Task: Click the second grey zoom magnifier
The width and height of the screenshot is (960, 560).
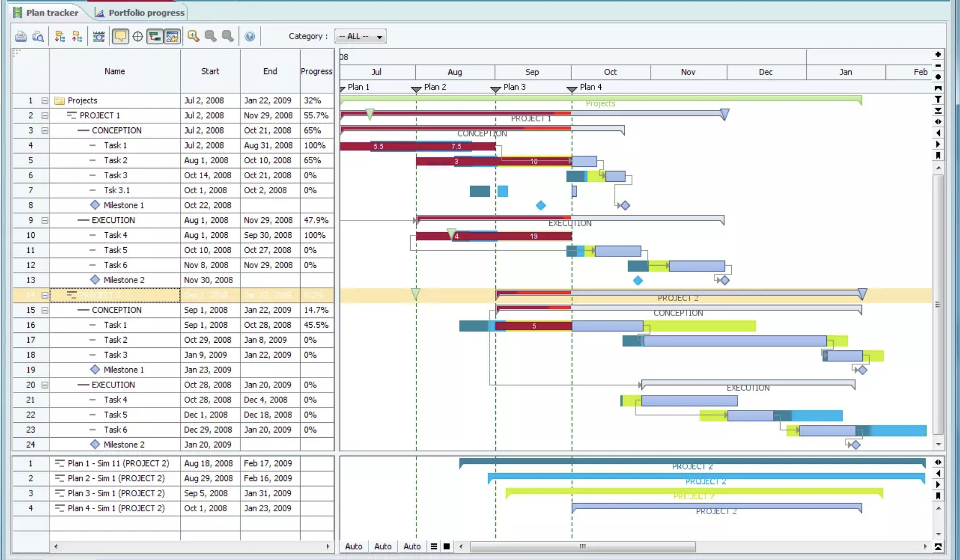Action: coord(228,36)
